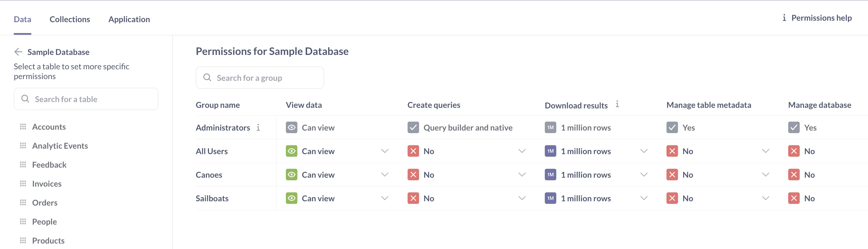Click the search magnifier in the group search

pos(207,78)
